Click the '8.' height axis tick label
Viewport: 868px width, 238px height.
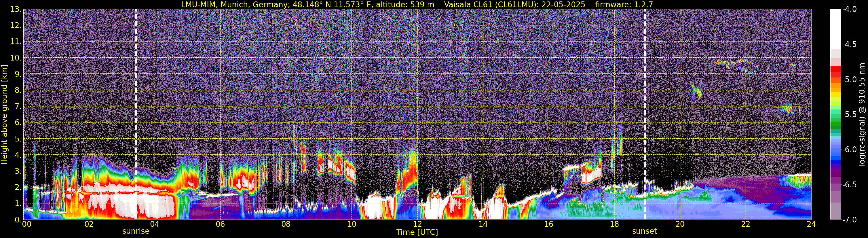click(x=18, y=90)
